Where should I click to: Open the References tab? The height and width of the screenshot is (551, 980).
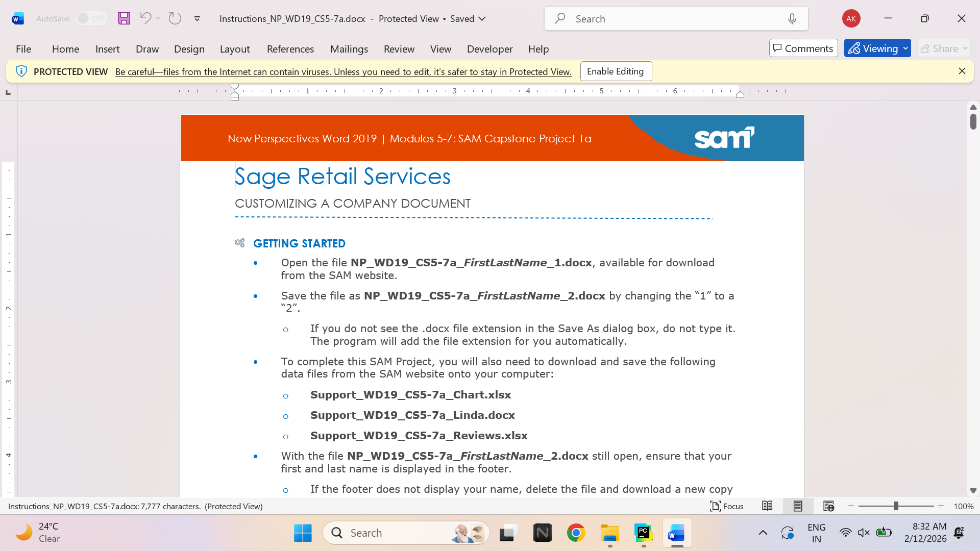(x=290, y=49)
